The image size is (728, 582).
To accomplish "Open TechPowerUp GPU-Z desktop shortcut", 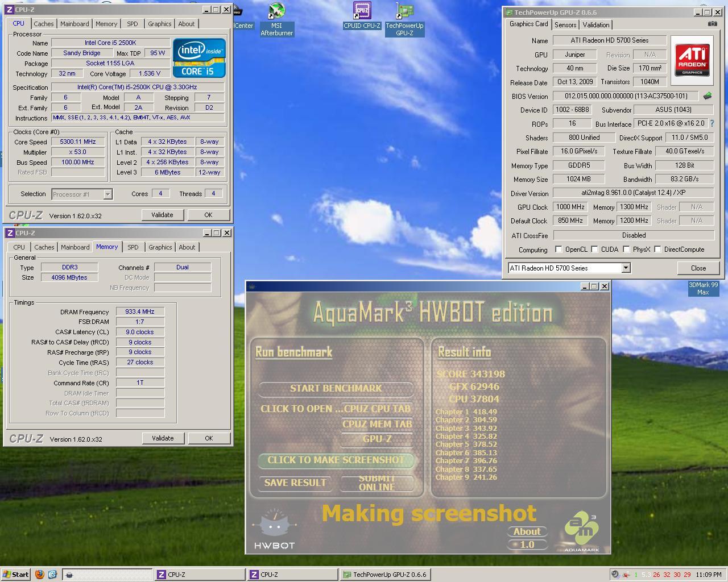I will pos(404,19).
